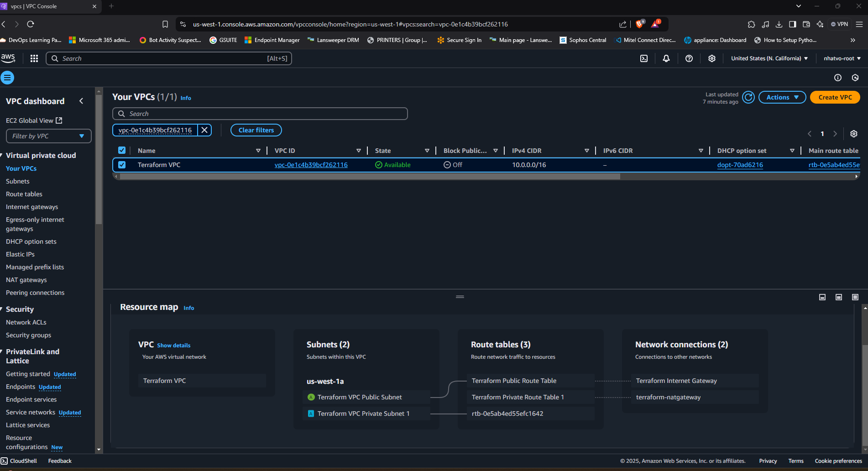
Task: Open NAT gateways in the sidebar
Action: [x=26, y=280]
